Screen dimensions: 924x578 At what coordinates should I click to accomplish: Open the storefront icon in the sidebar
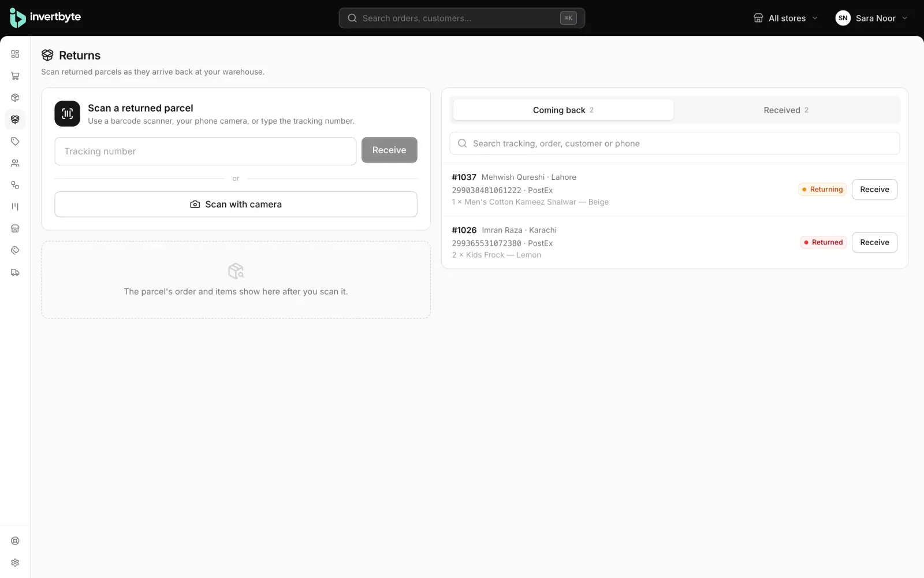(x=15, y=228)
